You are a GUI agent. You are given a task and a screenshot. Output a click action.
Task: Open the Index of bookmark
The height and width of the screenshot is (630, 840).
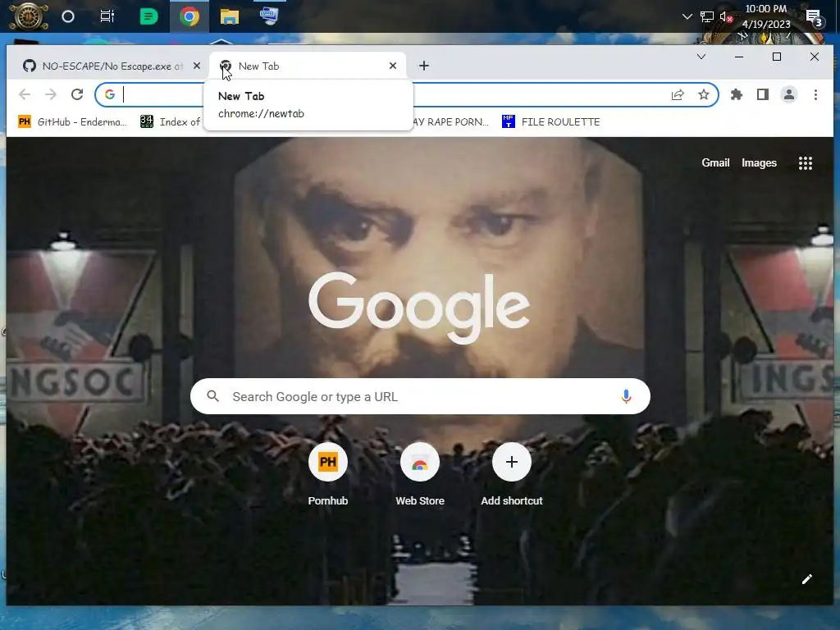point(170,121)
